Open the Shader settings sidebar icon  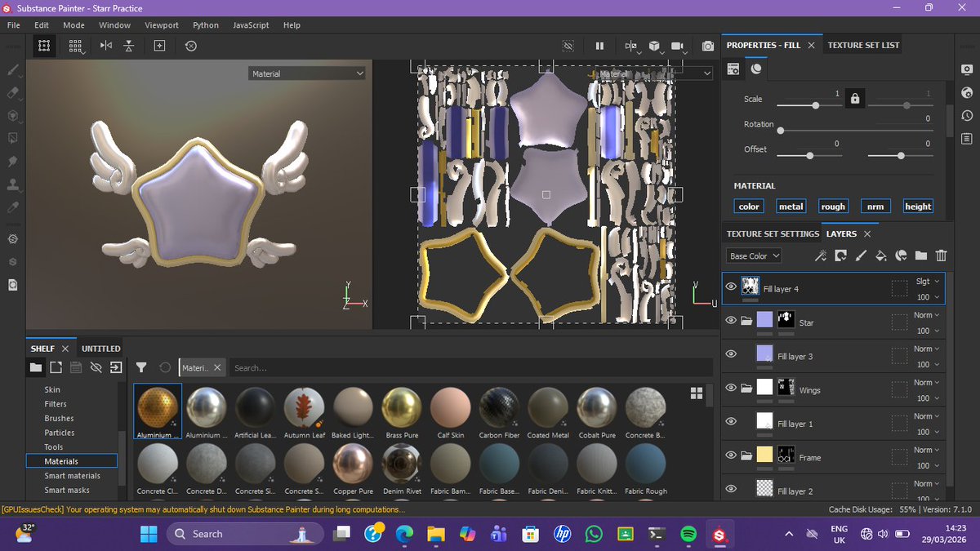[x=968, y=93]
